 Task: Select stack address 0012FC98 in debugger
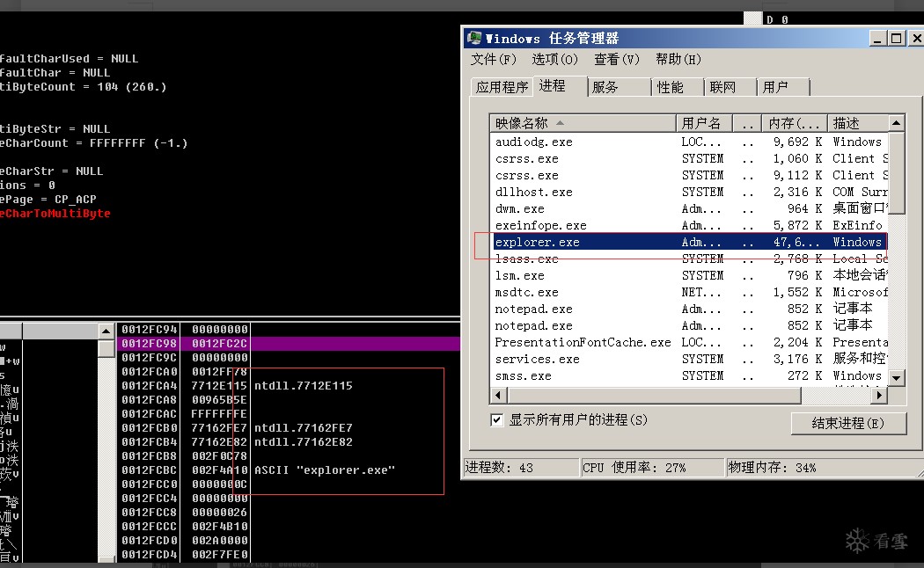[x=149, y=344]
